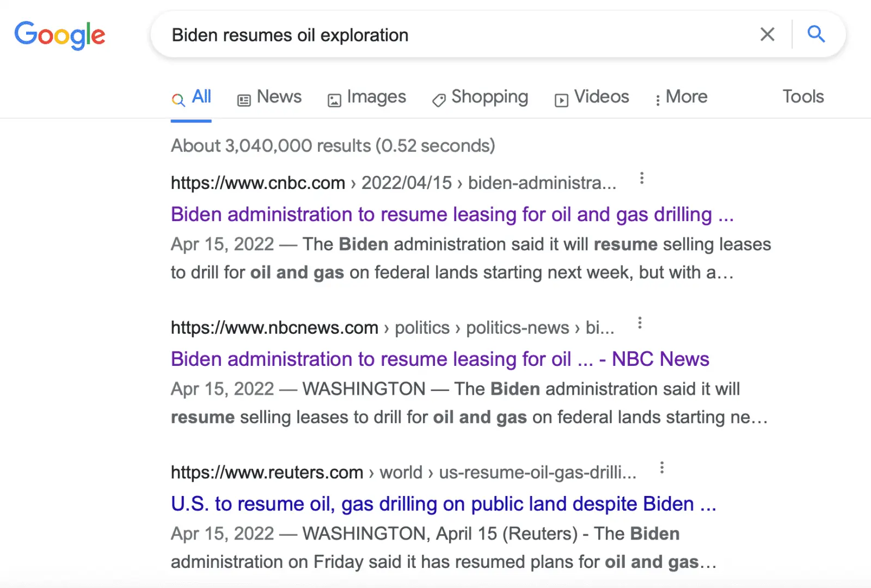Click the News tab icon
The width and height of the screenshot is (871, 588).
tap(244, 100)
